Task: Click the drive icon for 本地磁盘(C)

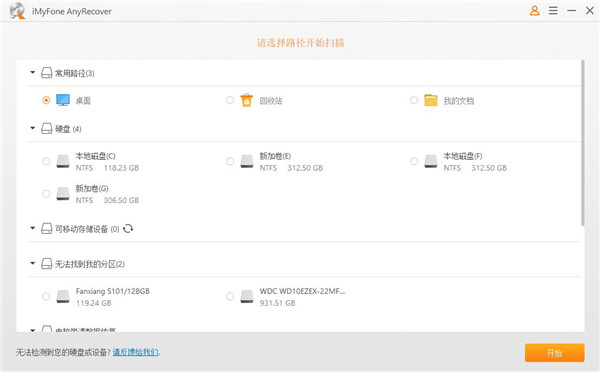Action: click(63, 161)
